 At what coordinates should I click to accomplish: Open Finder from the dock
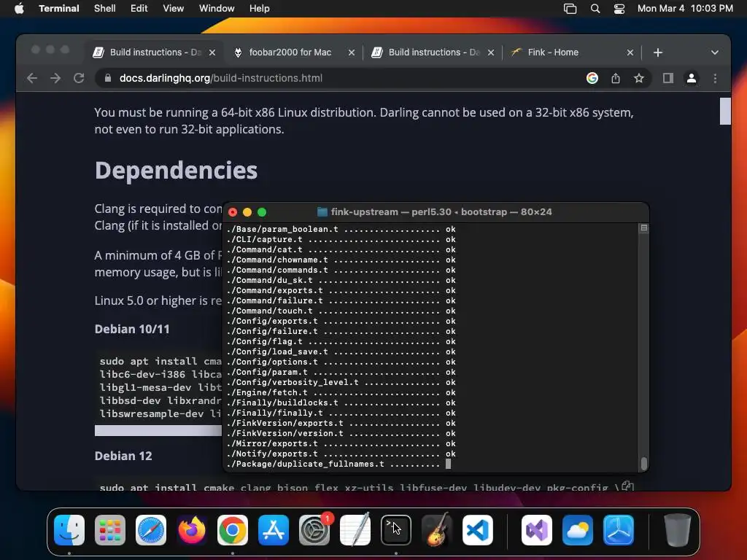(x=69, y=529)
